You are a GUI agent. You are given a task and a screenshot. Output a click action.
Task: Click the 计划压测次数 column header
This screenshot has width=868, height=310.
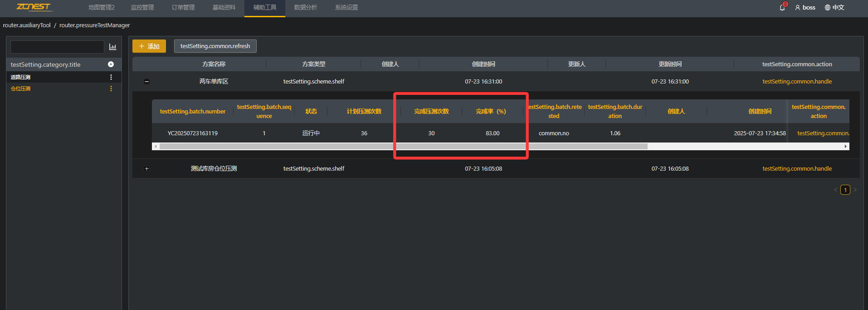[364, 112]
